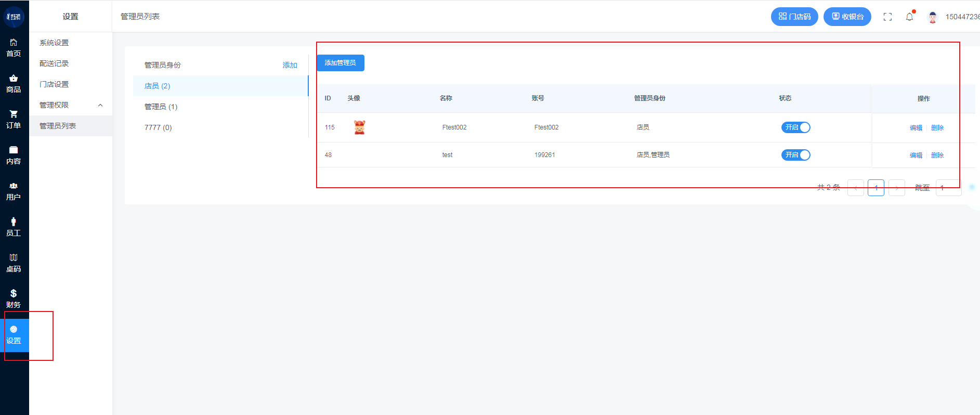Select 管理员列表 submenu item
The image size is (980, 415).
pyautogui.click(x=71, y=126)
